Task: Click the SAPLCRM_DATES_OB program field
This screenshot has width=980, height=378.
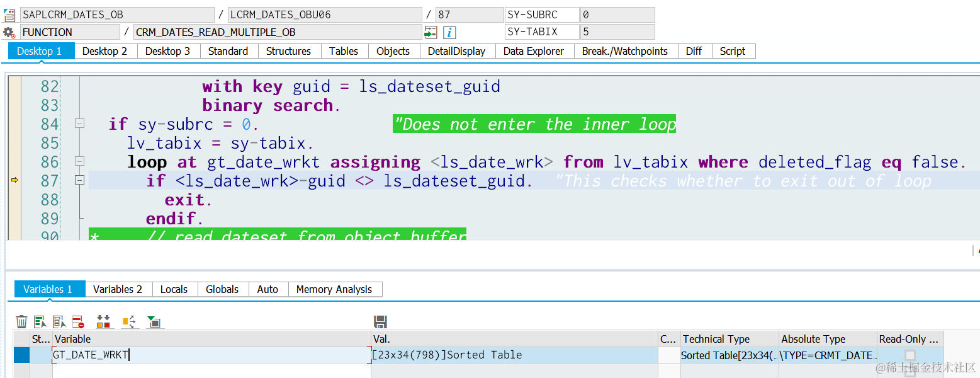Action: [x=117, y=14]
